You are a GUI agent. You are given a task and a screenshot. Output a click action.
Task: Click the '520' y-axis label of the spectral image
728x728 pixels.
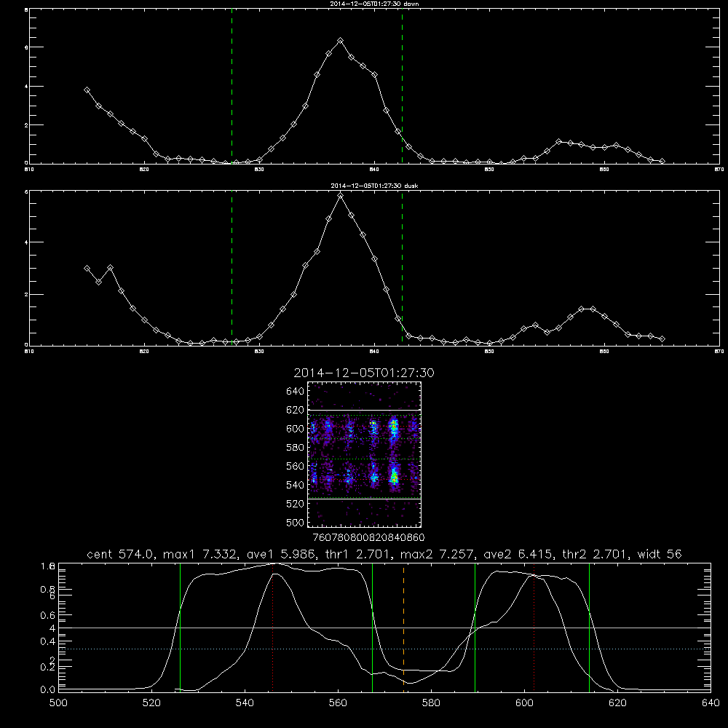point(295,504)
